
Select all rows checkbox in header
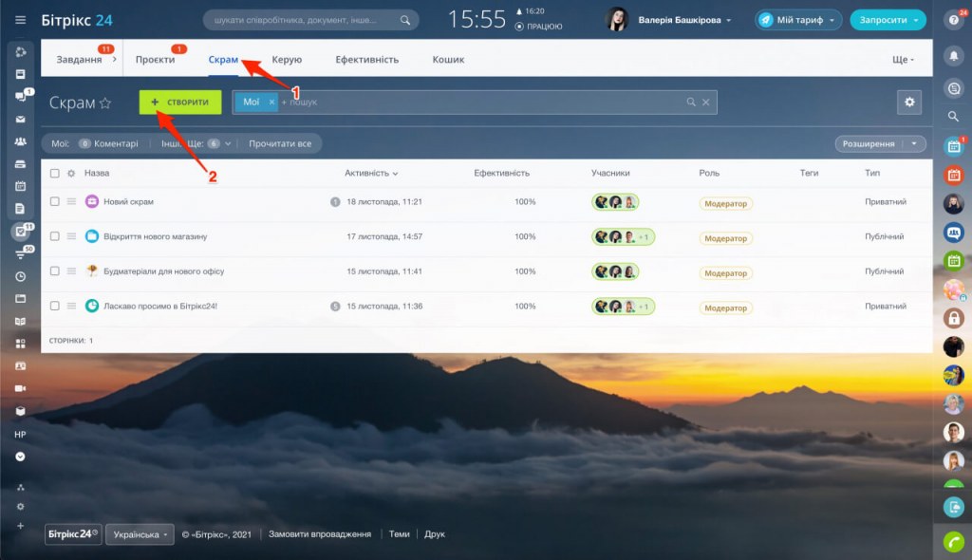tap(54, 173)
